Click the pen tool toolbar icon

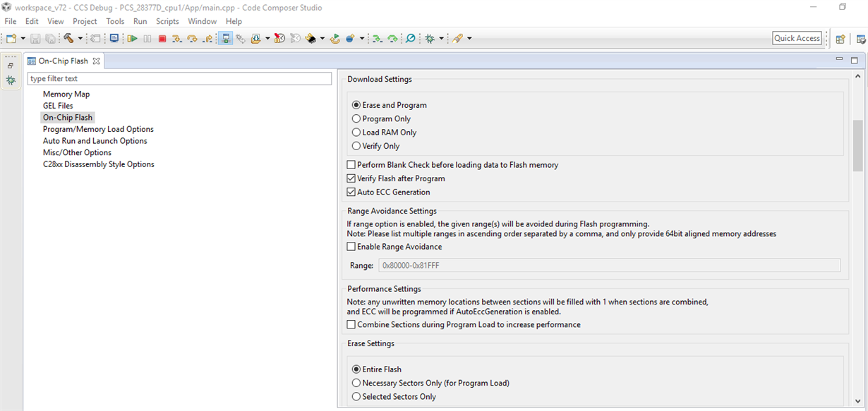tap(457, 39)
